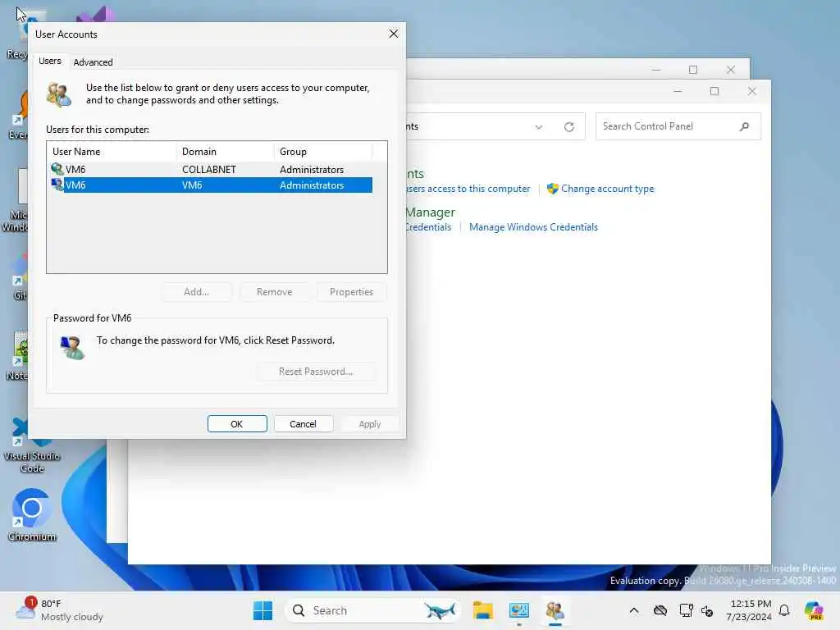This screenshot has width=840, height=630.
Task: Click the users icon beside the description
Action: pos(59,95)
